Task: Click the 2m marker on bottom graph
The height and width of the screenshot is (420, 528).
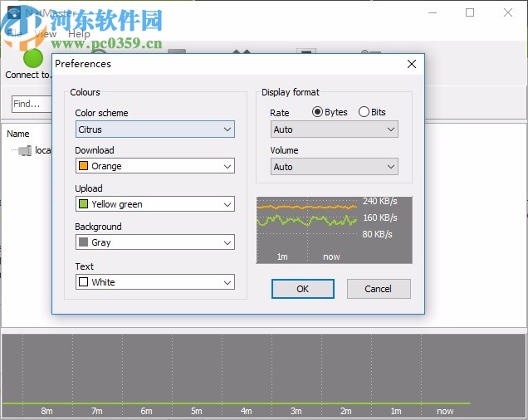Action: pyautogui.click(x=346, y=411)
